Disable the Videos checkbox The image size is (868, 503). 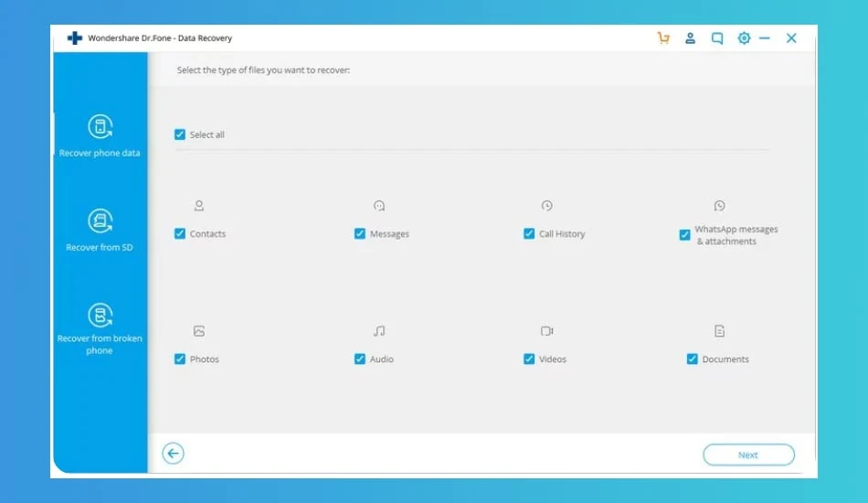529,359
